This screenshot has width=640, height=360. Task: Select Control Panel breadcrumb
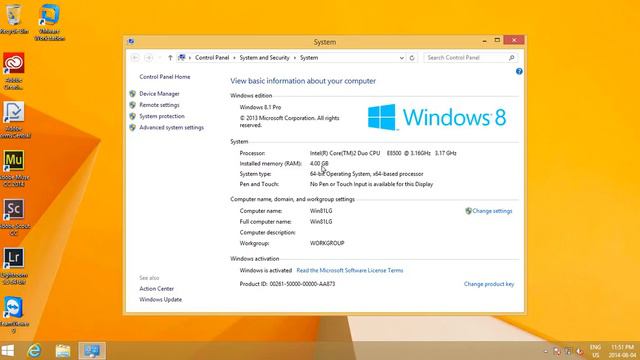(x=212, y=58)
